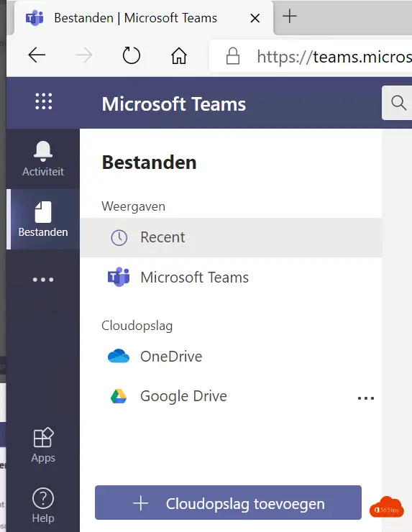Open Apps icon in sidebar

click(x=43, y=445)
